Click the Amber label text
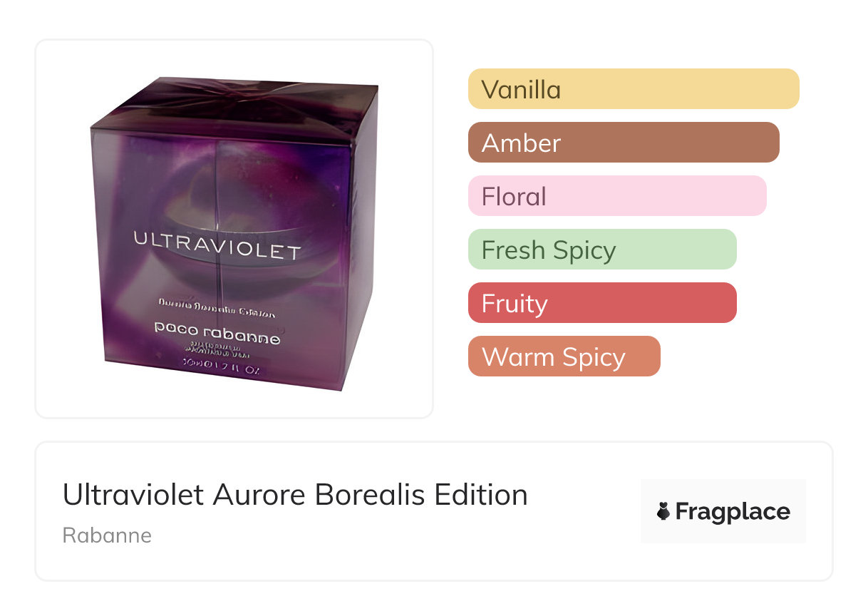 521,143
